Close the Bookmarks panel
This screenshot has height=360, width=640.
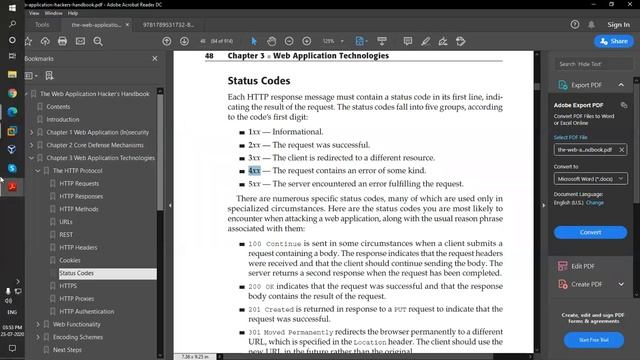coord(155,59)
